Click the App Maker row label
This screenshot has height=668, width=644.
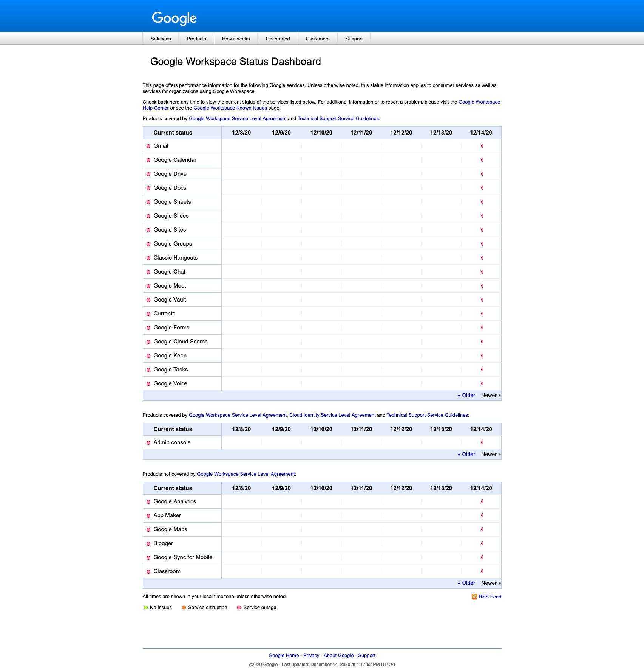pyautogui.click(x=167, y=515)
